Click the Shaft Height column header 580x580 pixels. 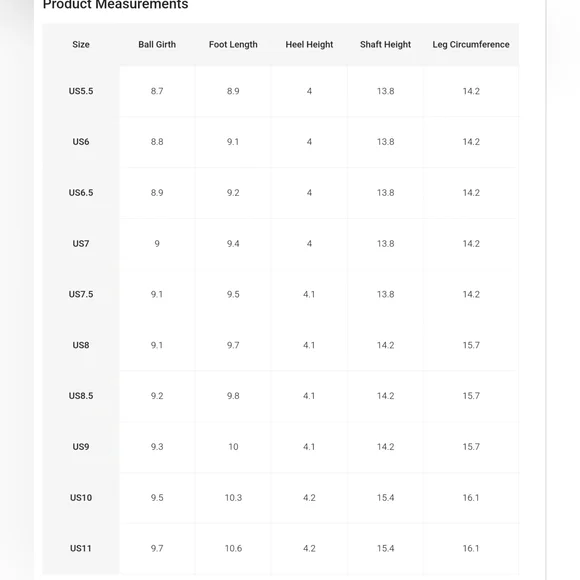coord(385,44)
